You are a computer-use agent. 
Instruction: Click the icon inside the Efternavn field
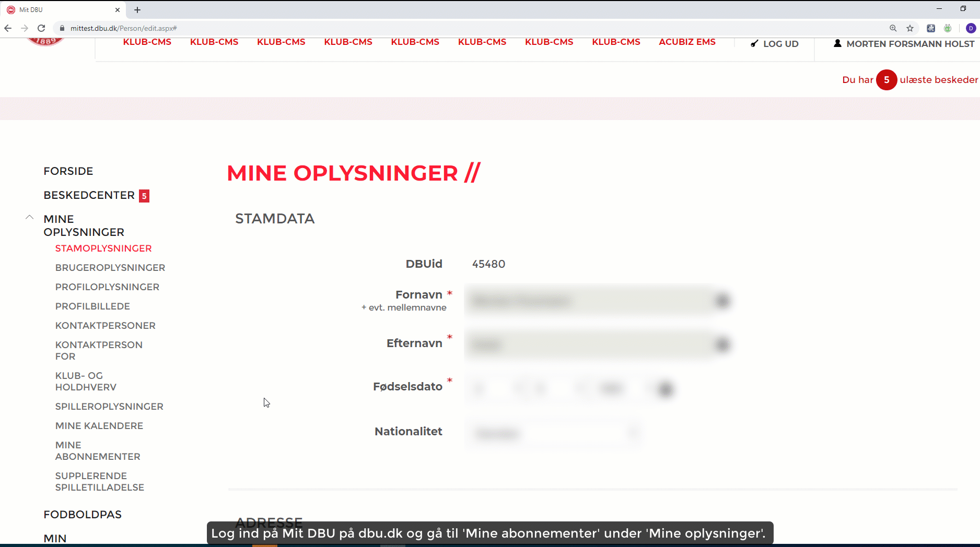[722, 344]
